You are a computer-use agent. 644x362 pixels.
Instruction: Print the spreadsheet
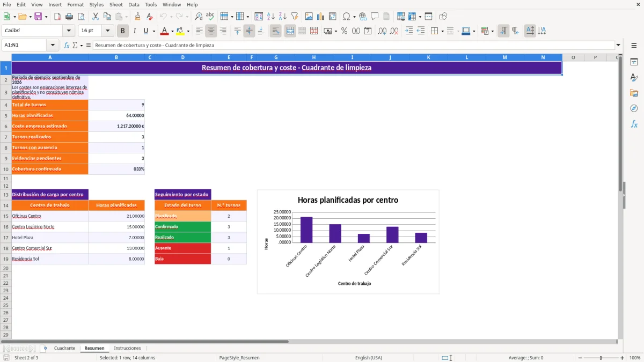pyautogui.click(x=69, y=17)
